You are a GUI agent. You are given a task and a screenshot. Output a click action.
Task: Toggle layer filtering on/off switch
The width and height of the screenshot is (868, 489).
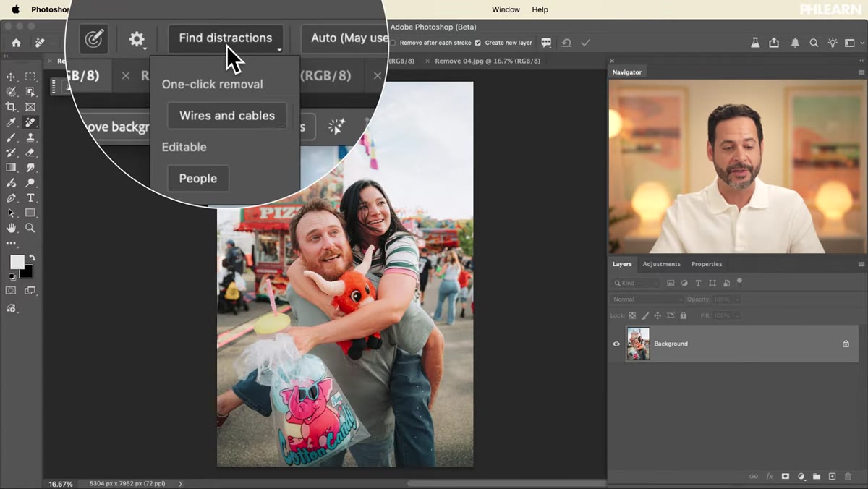(739, 281)
